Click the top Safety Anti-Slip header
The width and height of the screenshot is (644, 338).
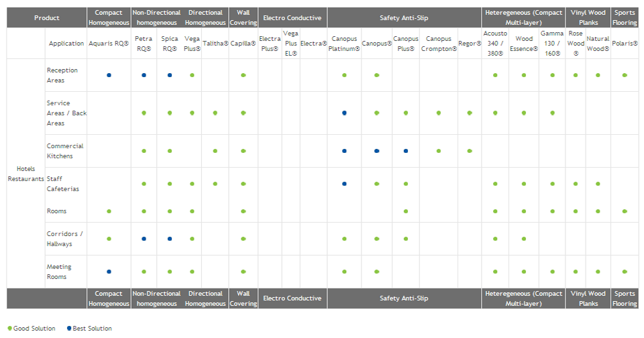click(x=404, y=17)
